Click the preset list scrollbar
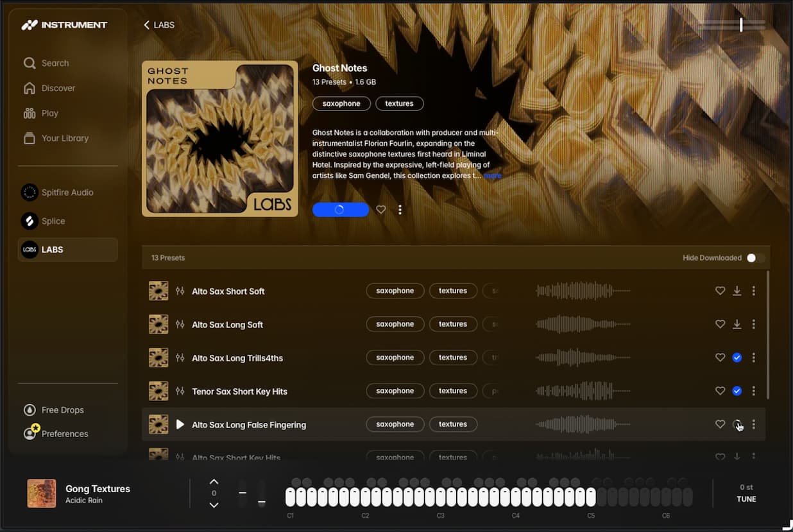793x532 pixels. (x=767, y=334)
